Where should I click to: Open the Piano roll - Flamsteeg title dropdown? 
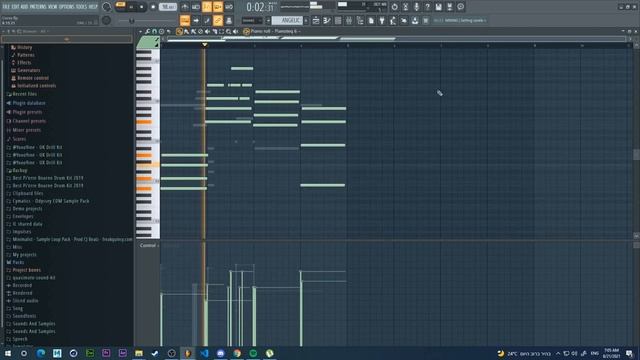tap(276, 31)
